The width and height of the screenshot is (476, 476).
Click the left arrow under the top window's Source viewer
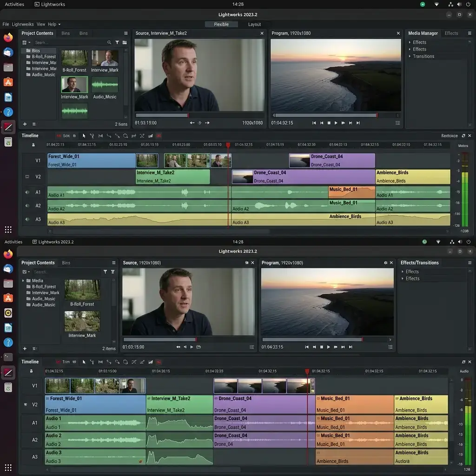192,123
